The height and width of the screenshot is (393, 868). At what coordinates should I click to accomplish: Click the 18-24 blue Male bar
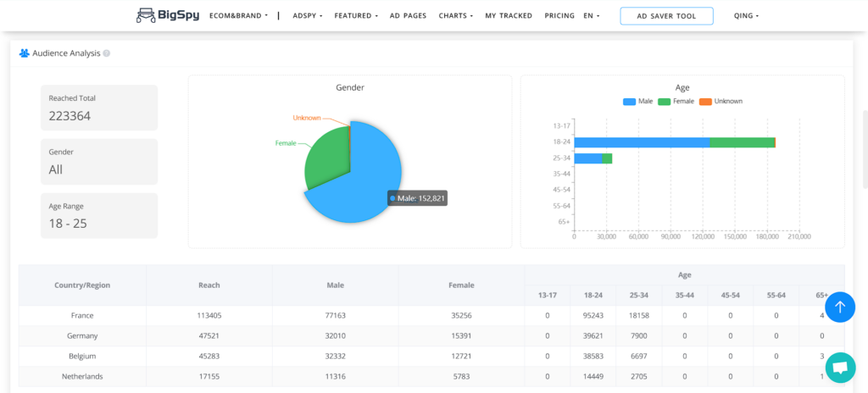(642, 142)
